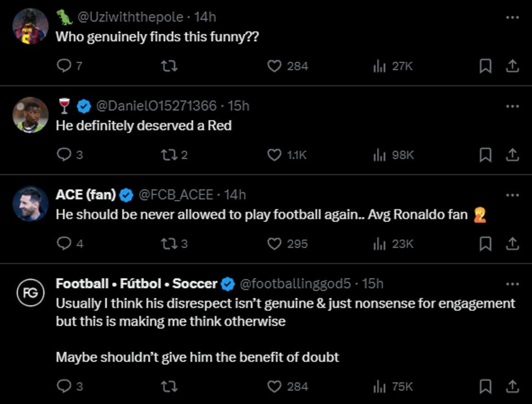
Task: Toggle bookmark on ACE (fan)'s tweet
Action: pyautogui.click(x=485, y=244)
